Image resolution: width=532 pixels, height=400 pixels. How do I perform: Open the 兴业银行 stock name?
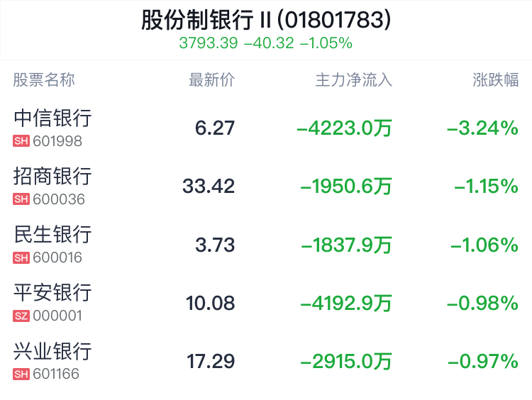[x=52, y=351]
